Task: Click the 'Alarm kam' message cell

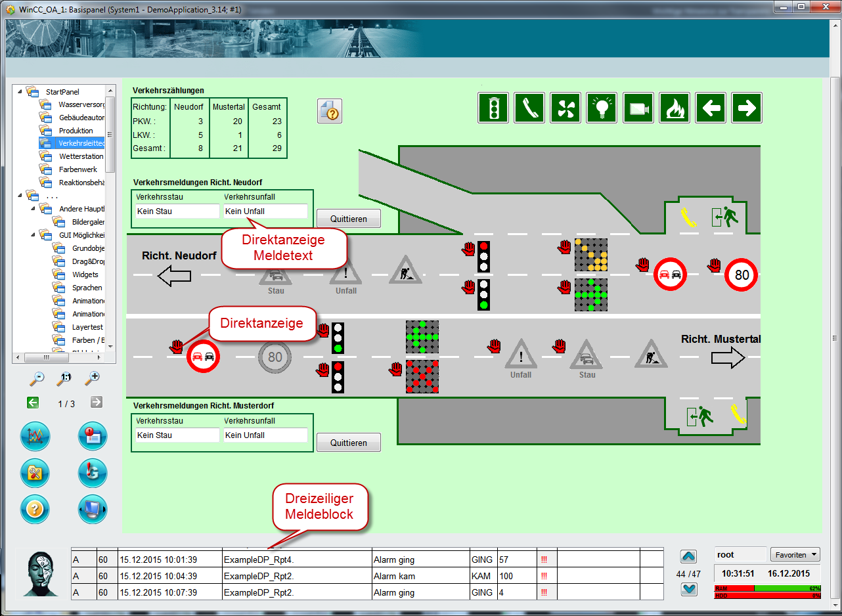Action: pyautogui.click(x=420, y=576)
